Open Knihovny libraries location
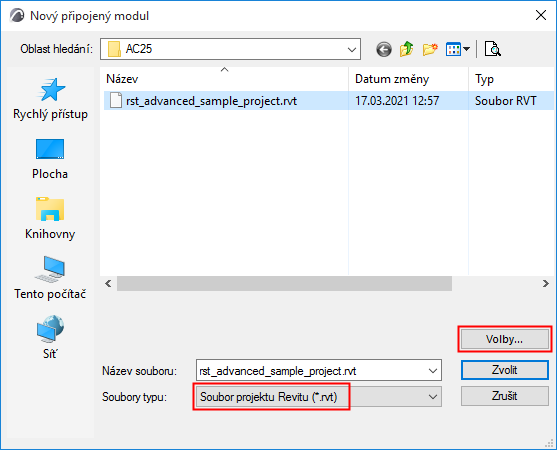The width and height of the screenshot is (557, 450). point(50,219)
